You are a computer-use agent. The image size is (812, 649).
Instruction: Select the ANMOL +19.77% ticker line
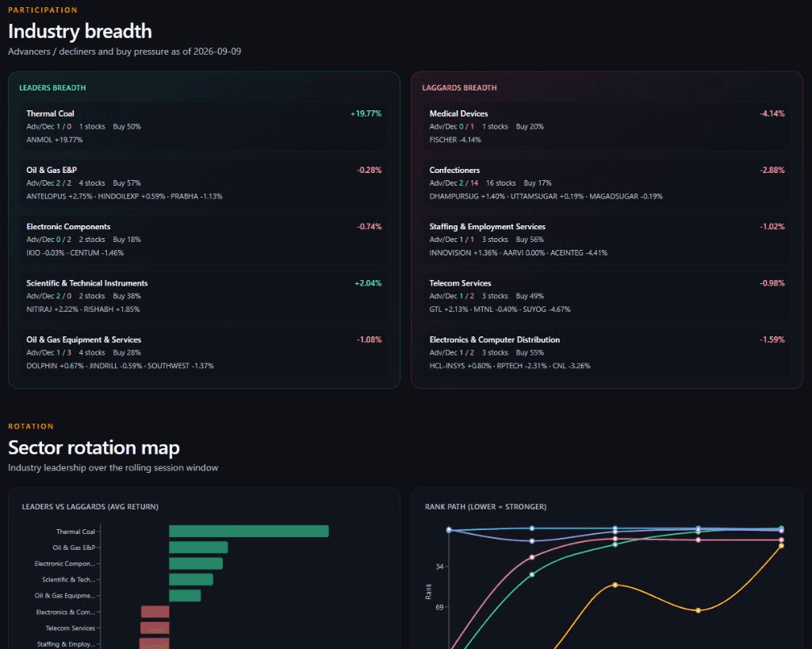click(55, 140)
